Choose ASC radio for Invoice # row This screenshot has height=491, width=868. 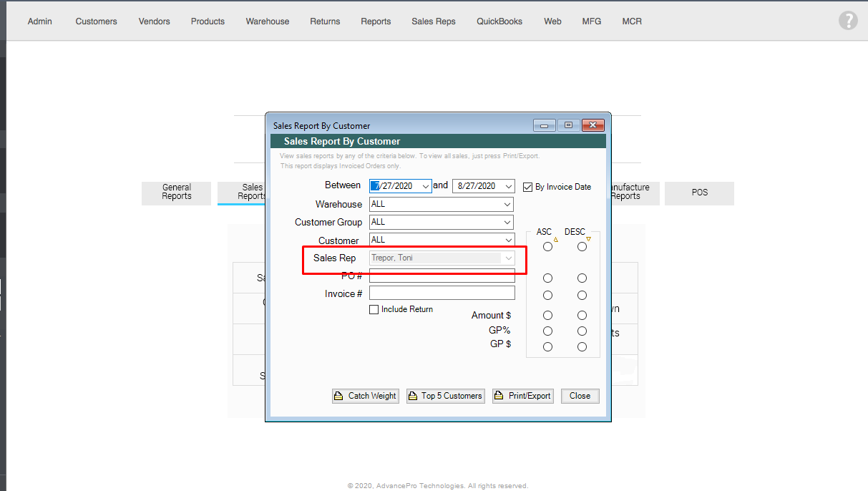547,296
